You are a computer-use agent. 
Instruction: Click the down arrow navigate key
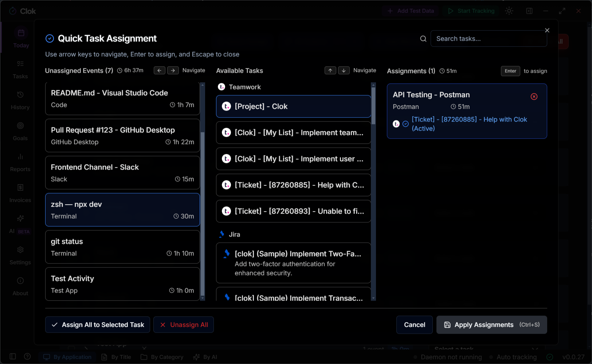click(x=344, y=70)
